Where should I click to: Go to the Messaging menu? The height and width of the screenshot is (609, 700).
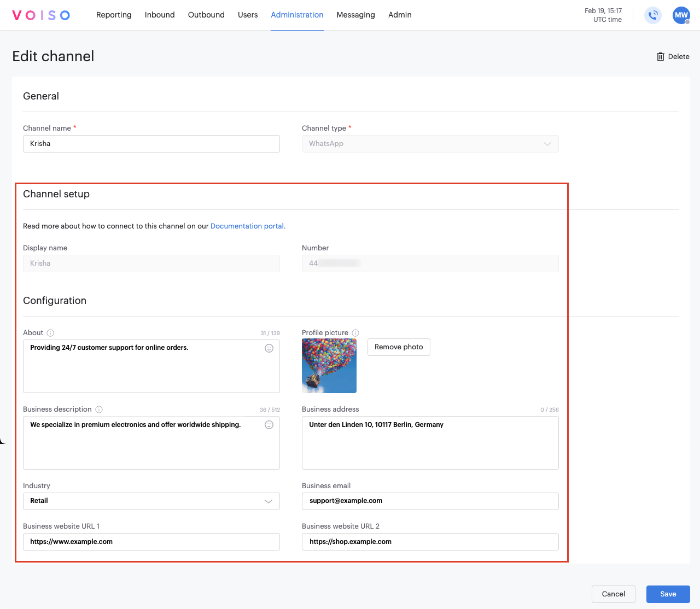[355, 15]
